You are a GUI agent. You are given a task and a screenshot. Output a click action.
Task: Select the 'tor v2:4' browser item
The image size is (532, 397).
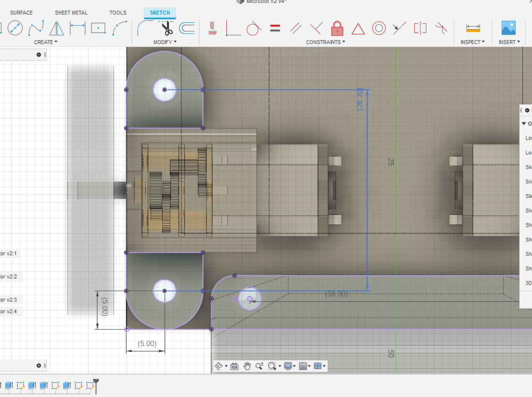pyautogui.click(x=8, y=311)
